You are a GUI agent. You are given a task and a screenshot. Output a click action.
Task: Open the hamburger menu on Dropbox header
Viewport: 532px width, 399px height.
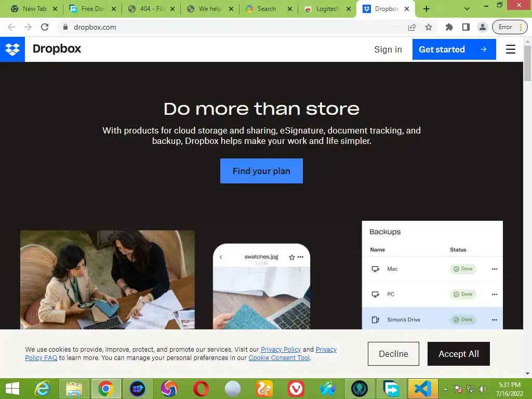510,49
